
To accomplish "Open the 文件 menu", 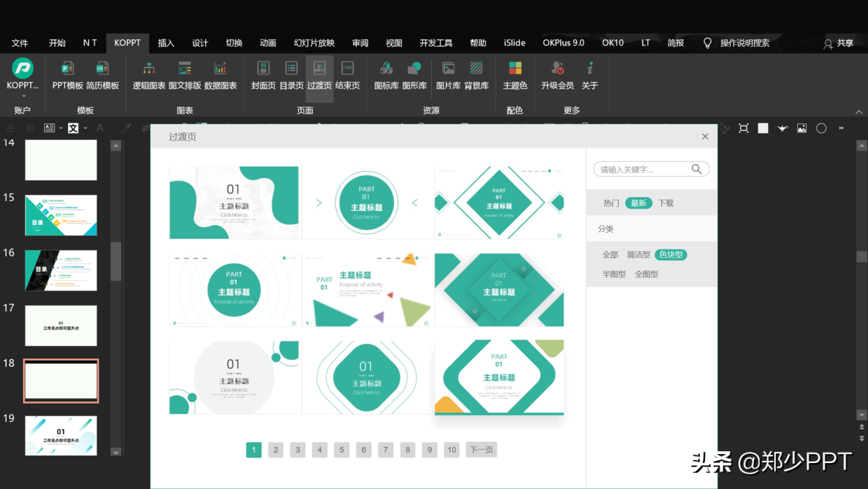I will click(x=20, y=43).
